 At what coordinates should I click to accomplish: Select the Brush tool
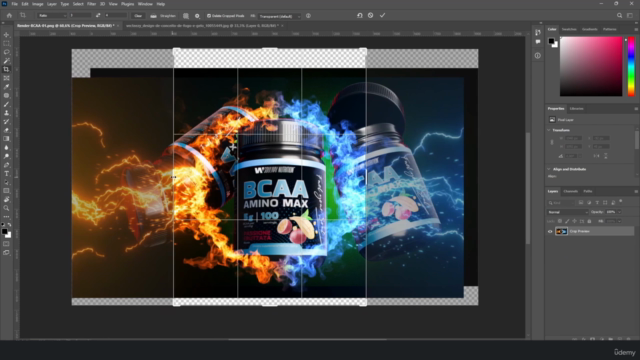6,104
